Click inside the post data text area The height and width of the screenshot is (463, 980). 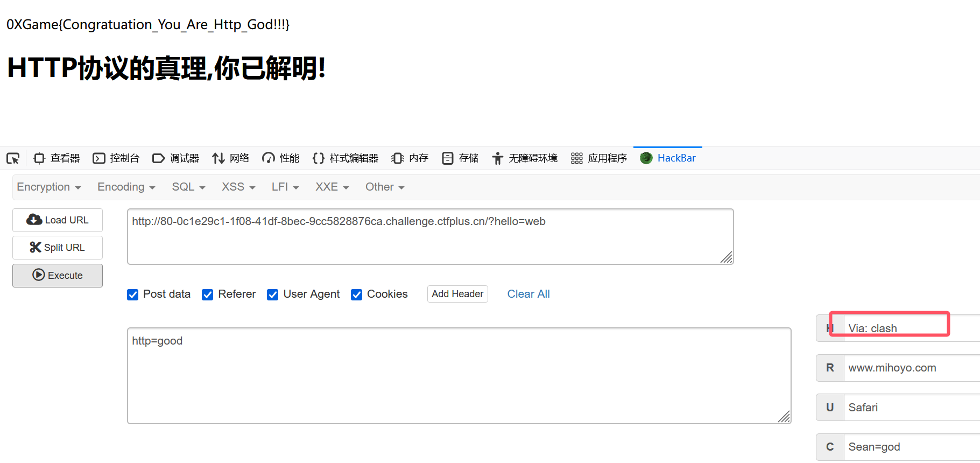click(459, 376)
